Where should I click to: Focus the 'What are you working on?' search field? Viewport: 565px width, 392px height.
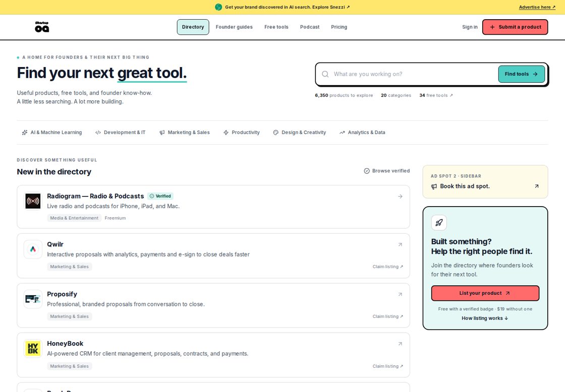pos(414,74)
